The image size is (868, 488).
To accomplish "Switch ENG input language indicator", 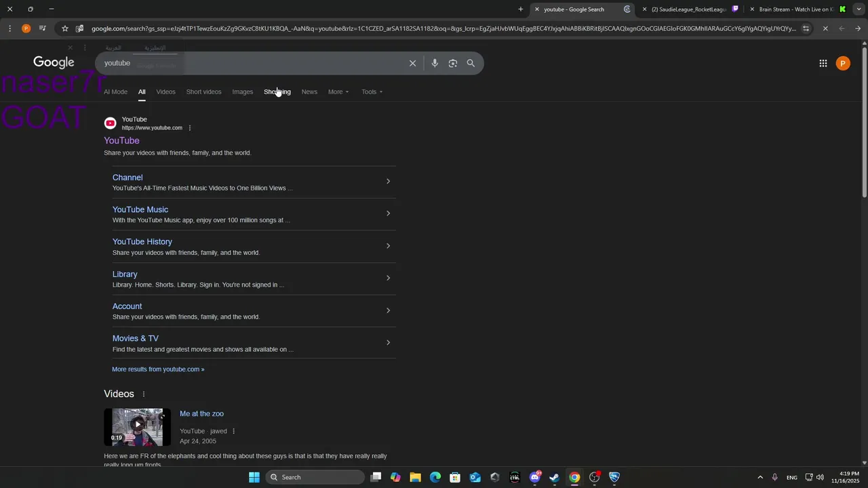I will point(792,478).
